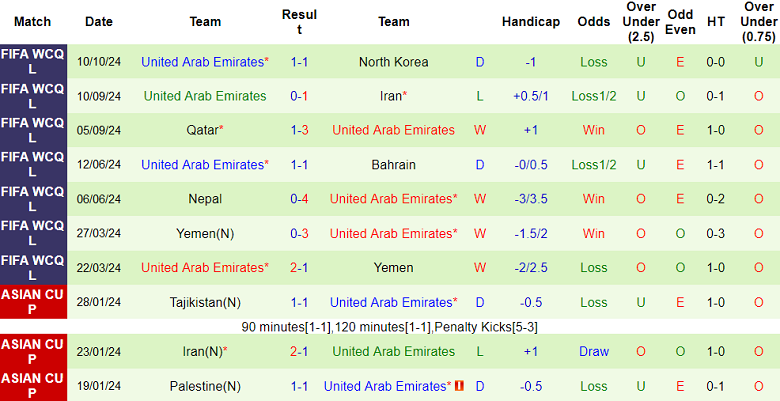This screenshot has width=780, height=401.
Task: Click the 2-1 result against Yemen
Action: (x=299, y=268)
